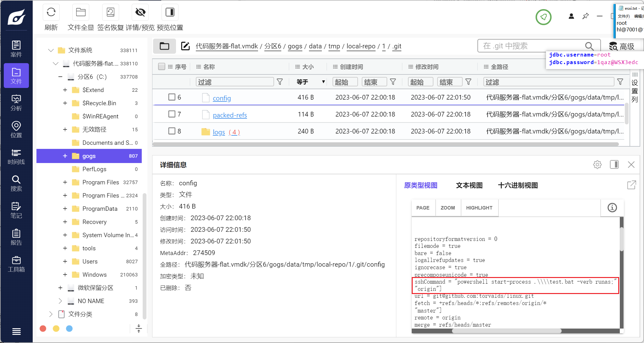644x343 pixels.
Task: Expand the gogs folder node
Action: pos(65,156)
